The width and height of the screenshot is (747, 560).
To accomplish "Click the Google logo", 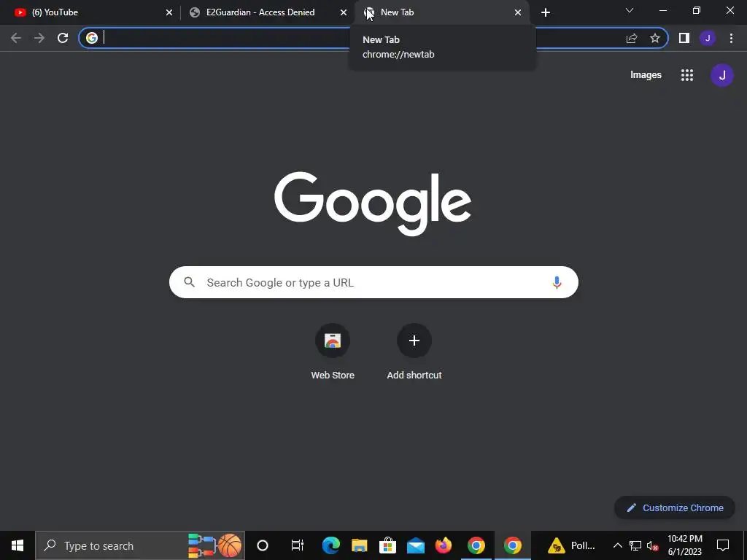I will coord(373,203).
